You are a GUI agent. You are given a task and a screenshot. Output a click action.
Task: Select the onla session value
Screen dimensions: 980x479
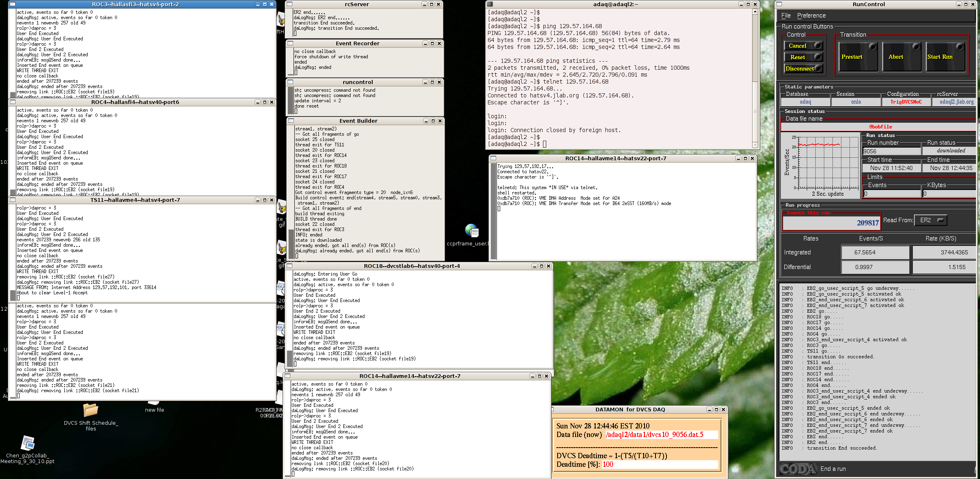pyautogui.click(x=856, y=102)
